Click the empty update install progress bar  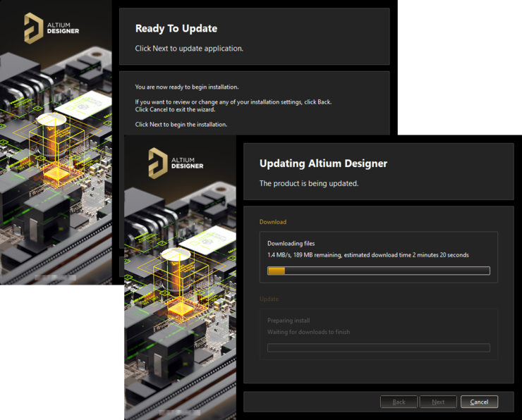tap(379, 348)
